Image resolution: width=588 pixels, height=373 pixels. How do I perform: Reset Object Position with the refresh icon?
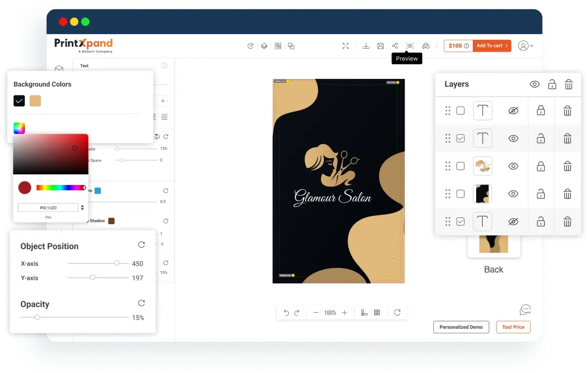point(142,245)
